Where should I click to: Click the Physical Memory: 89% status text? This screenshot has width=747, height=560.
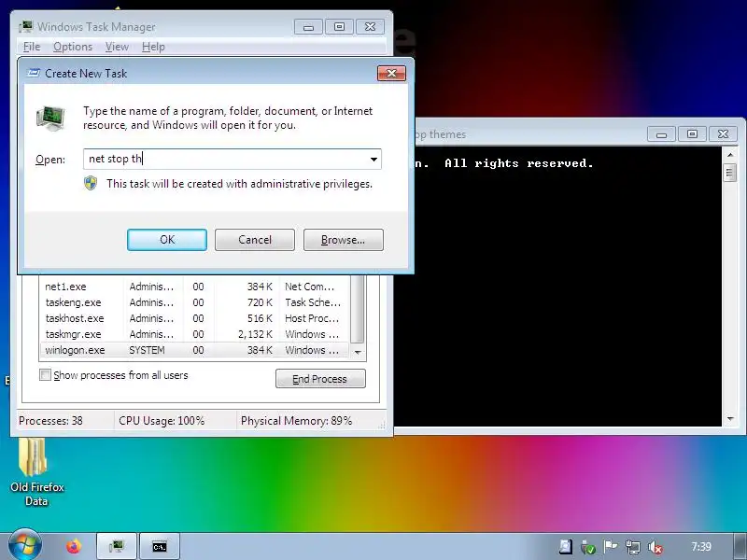(296, 421)
